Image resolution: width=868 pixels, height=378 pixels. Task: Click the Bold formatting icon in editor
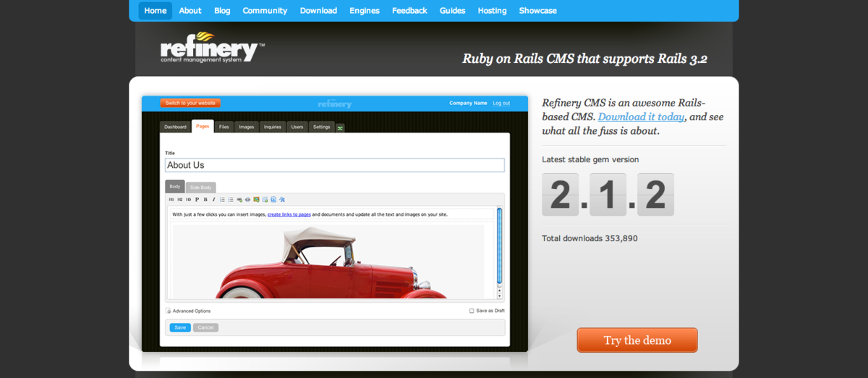(205, 199)
